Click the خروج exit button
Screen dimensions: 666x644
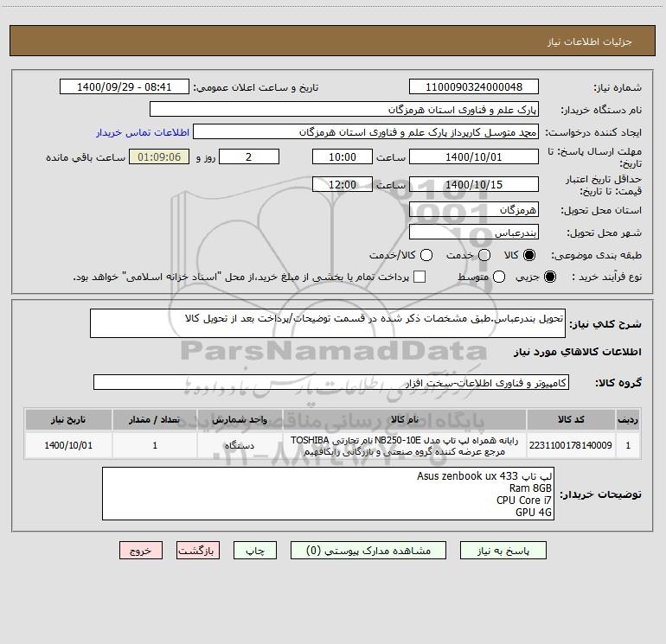coord(141,551)
